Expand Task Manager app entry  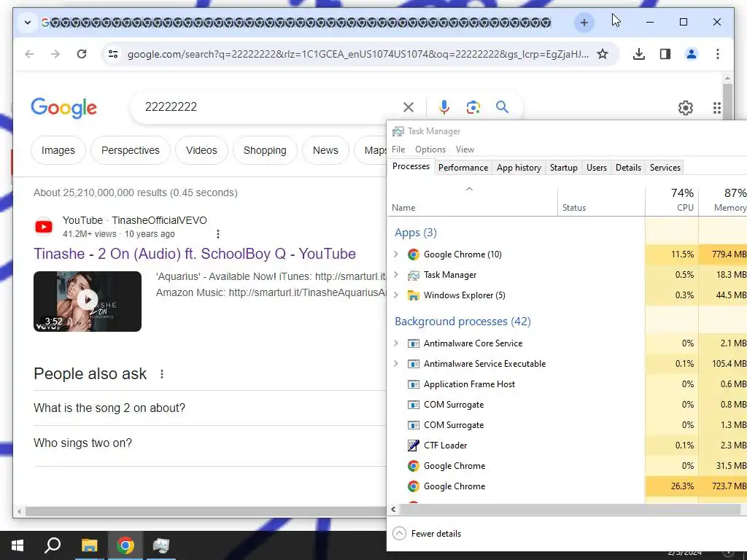(x=396, y=275)
